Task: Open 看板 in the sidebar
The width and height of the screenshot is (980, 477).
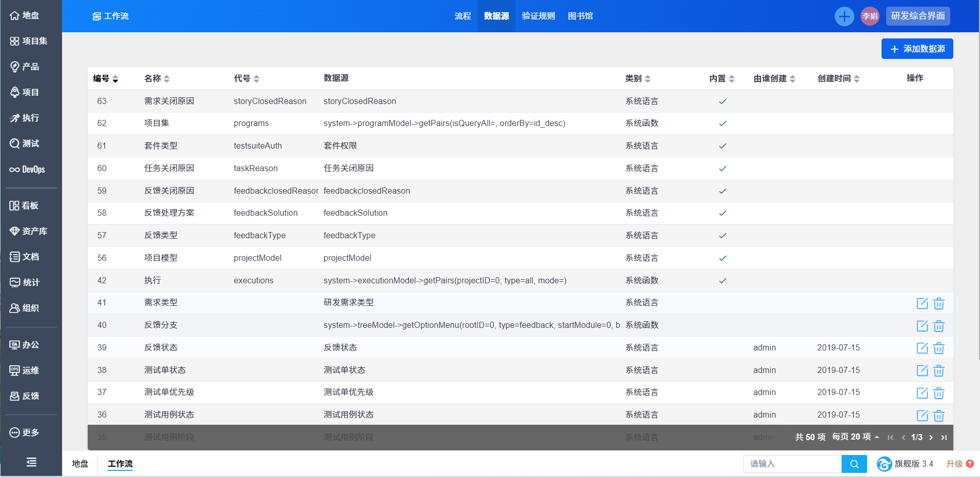Action: coord(24,205)
